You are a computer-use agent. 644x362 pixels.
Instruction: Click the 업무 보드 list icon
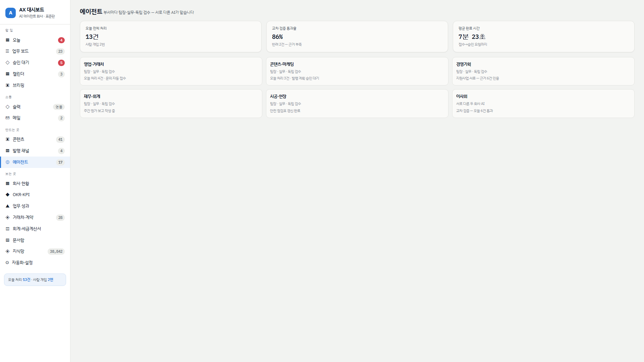(x=7, y=51)
